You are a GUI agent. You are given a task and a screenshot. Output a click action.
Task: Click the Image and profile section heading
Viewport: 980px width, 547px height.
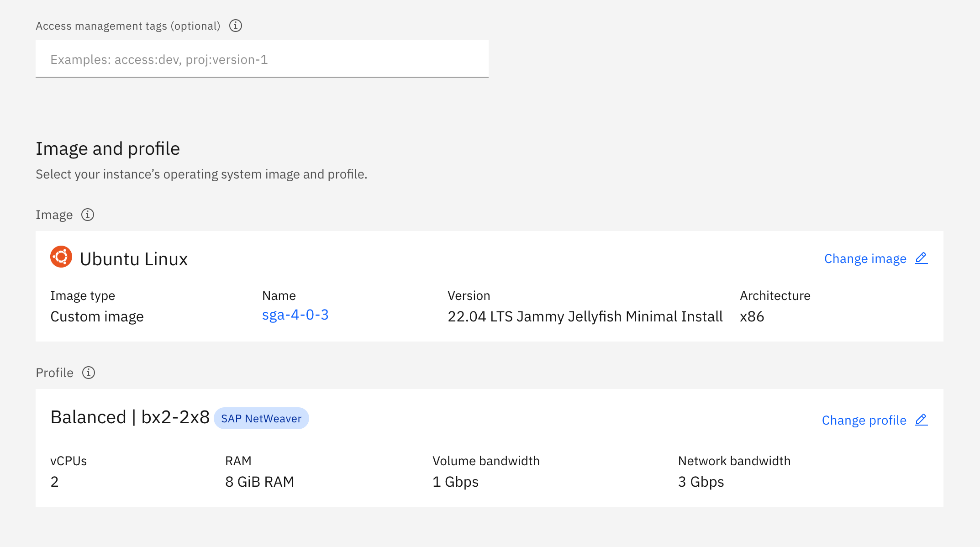[108, 148]
